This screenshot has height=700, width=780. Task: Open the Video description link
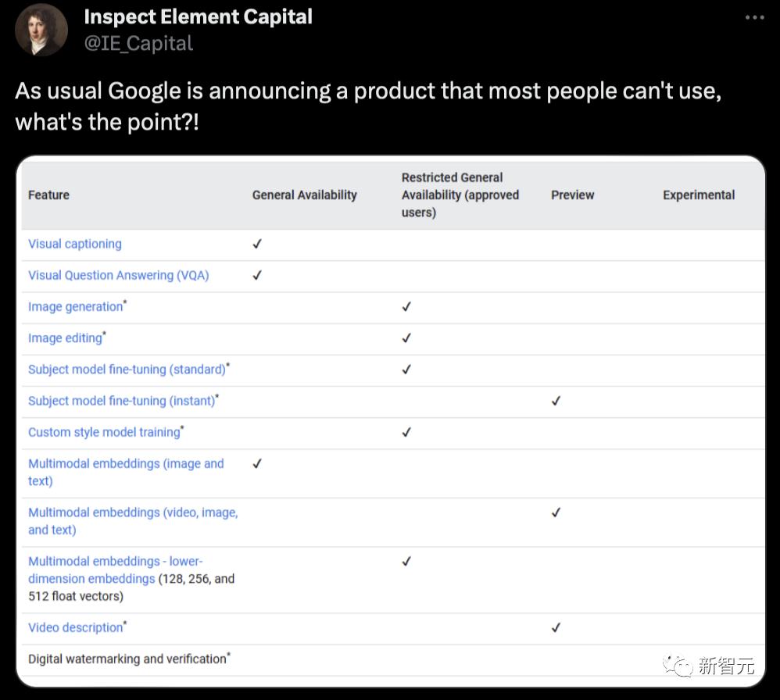75,627
